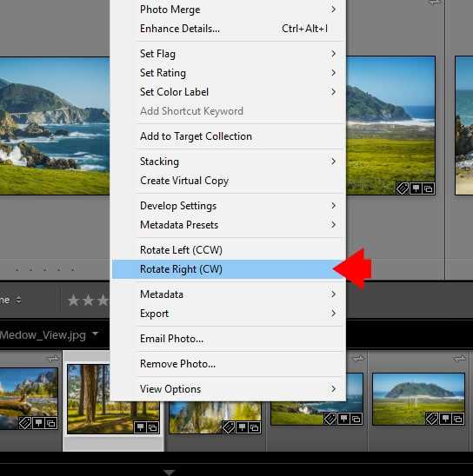This screenshot has width=473, height=476.
Task: Click develop adjustments badge on forest trees filmstrip thumbnail
Action: (x=140, y=427)
